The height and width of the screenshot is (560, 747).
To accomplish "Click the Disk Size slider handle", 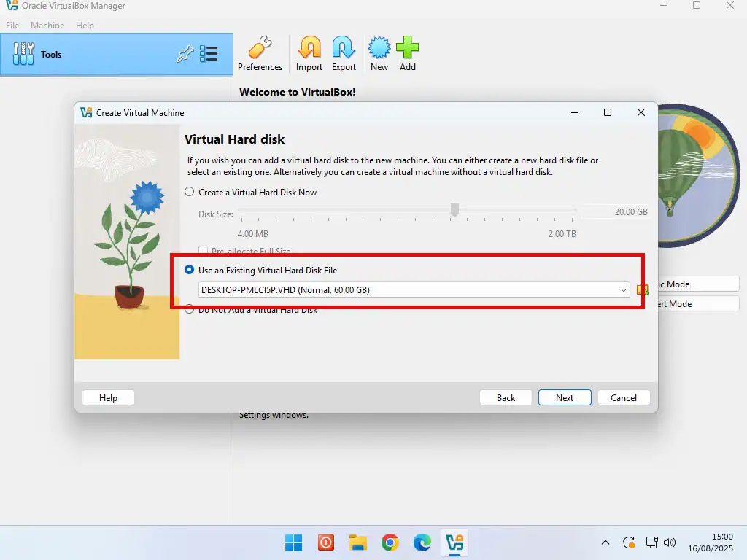I will point(454,211).
